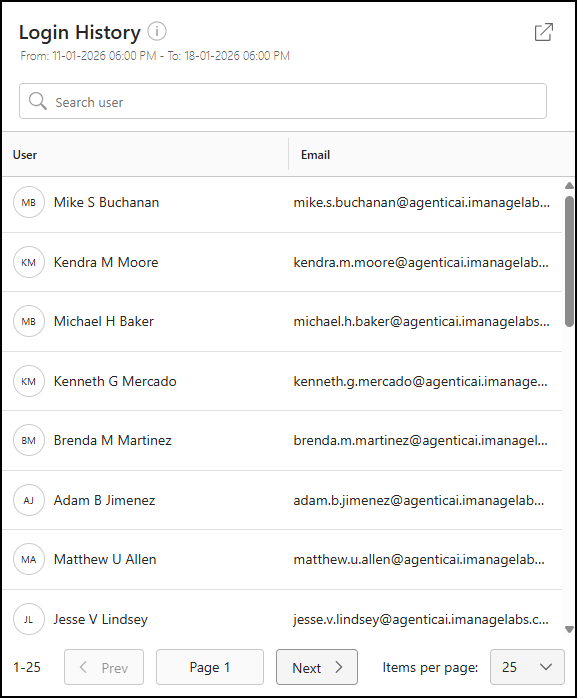This screenshot has width=577, height=698.
Task: Click email brenda.m.martinez@agenticai
Action: click(421, 440)
